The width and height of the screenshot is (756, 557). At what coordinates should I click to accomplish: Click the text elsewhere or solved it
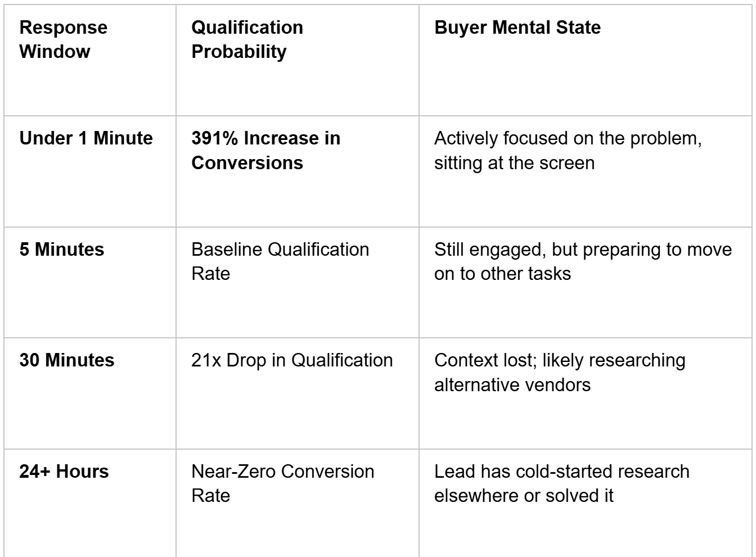(524, 496)
